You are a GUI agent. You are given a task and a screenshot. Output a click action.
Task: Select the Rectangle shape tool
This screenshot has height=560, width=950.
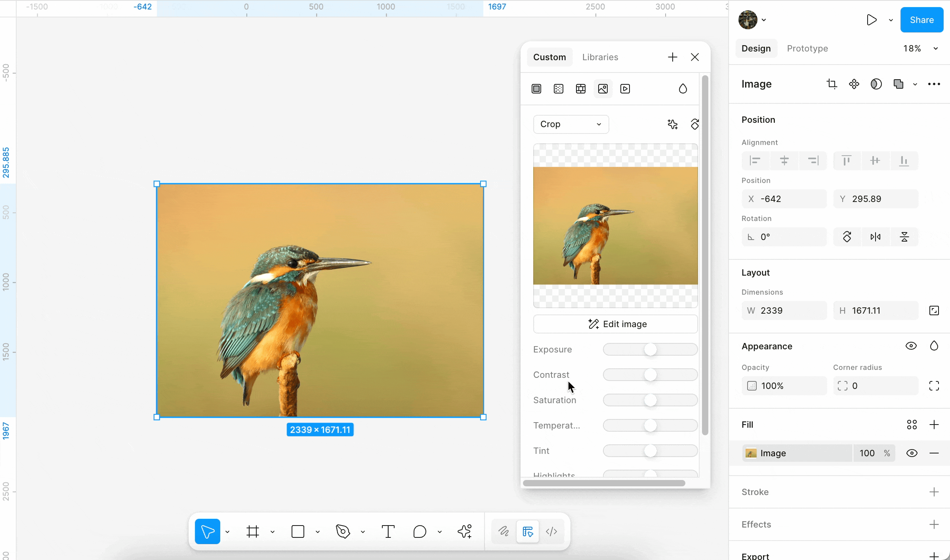(x=298, y=531)
